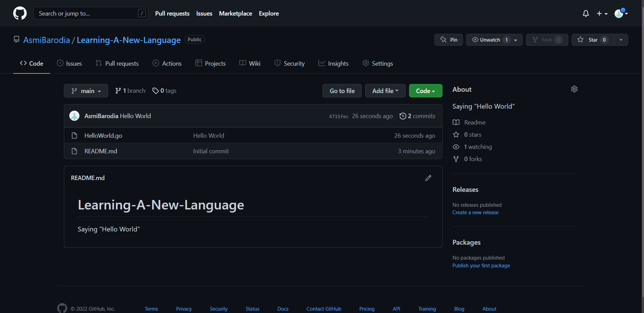Click the edit README pencil icon
This screenshot has width=644, height=313.
[x=428, y=178]
